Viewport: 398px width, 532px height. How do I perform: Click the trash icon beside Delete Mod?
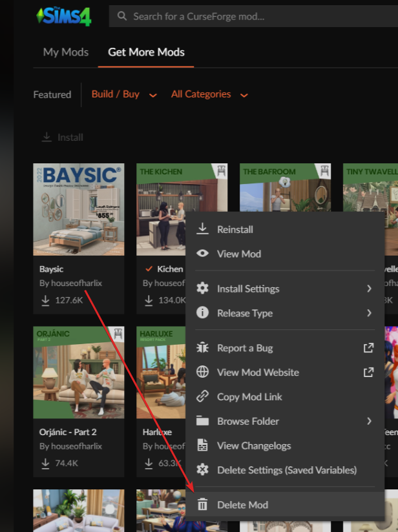pos(203,505)
